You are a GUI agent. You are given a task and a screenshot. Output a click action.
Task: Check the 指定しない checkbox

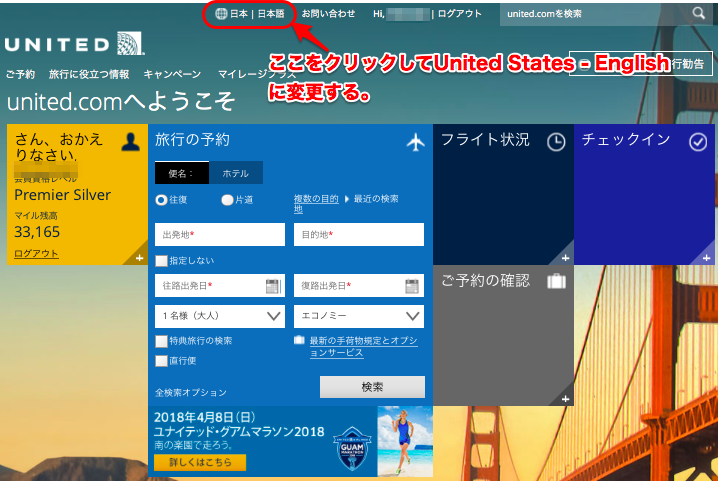[x=161, y=261]
